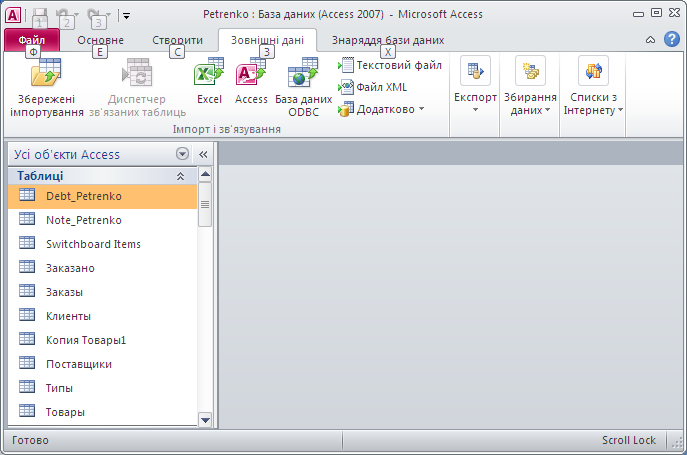Open Saved Imports (Збережені імпортування)
This screenshot has width=687, height=455.
[x=46, y=86]
